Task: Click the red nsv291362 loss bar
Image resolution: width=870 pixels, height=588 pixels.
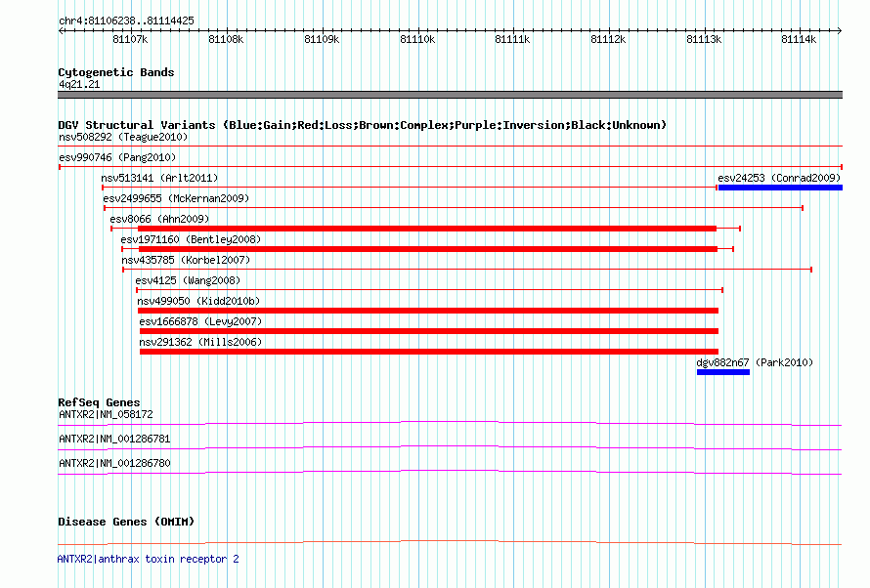Action: tap(429, 352)
